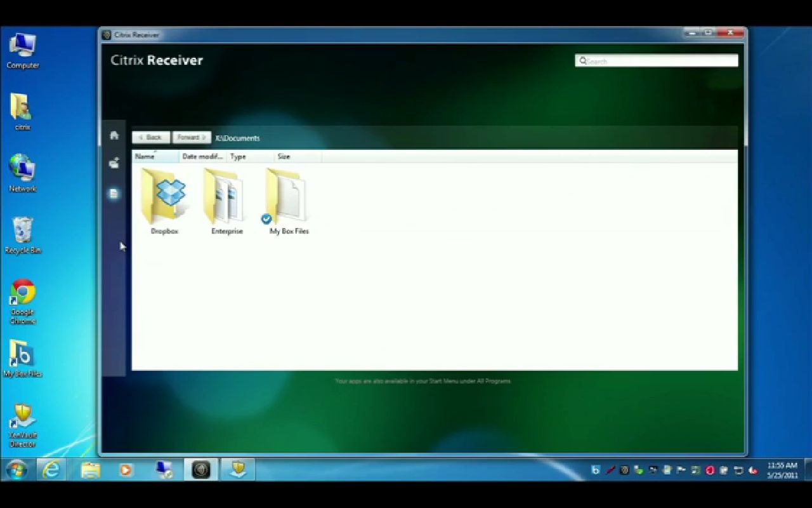Viewport: 812px width, 508px height.
Task: Launch the Google Chrome desktop shortcut
Action: [23, 302]
